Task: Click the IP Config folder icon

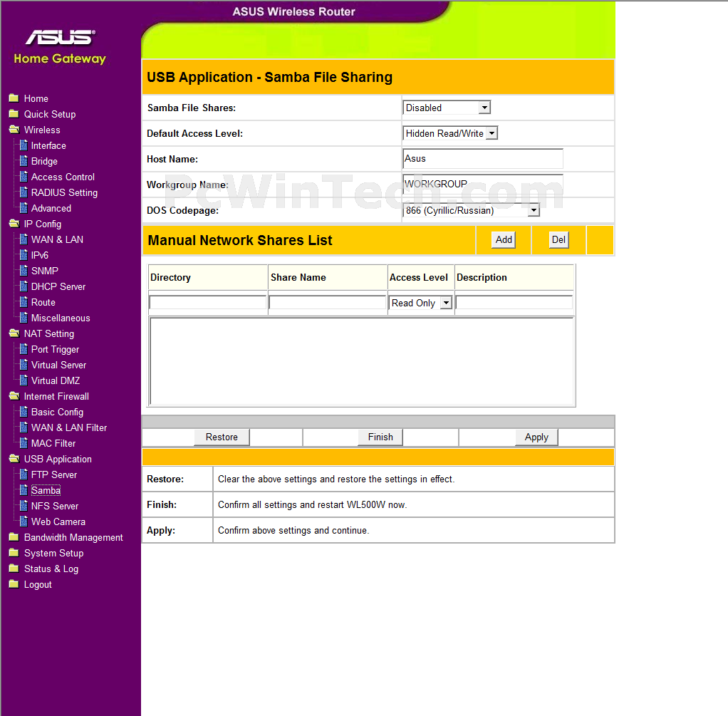Action: (14, 224)
